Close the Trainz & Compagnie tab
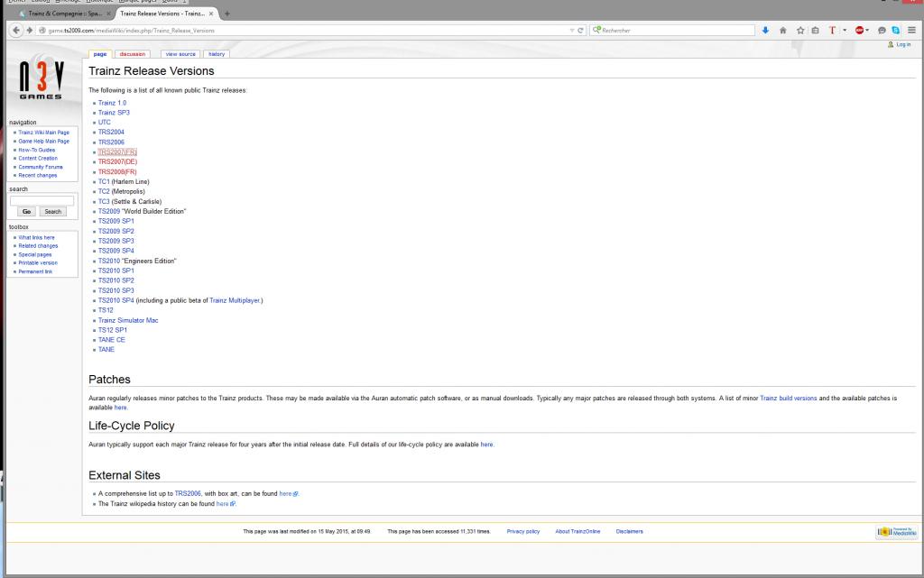This screenshot has height=578, width=924. click(x=108, y=14)
